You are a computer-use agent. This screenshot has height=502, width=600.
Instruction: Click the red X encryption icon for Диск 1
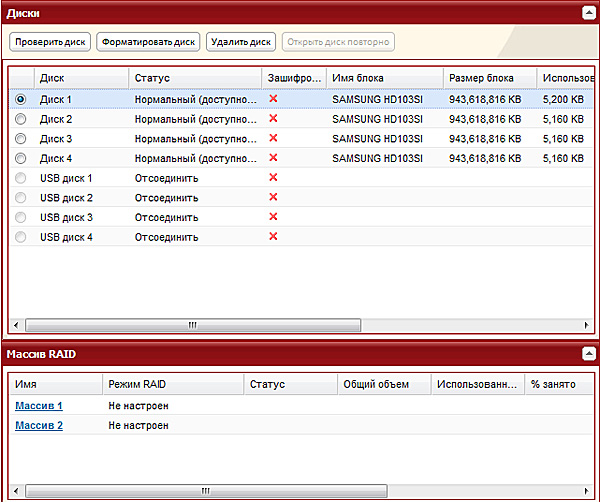[273, 99]
